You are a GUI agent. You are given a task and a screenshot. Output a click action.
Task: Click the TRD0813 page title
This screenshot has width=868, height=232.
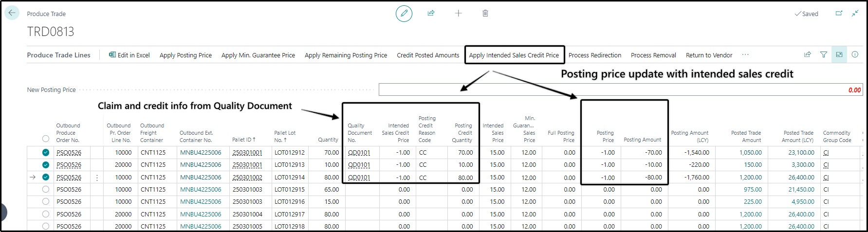tap(51, 32)
